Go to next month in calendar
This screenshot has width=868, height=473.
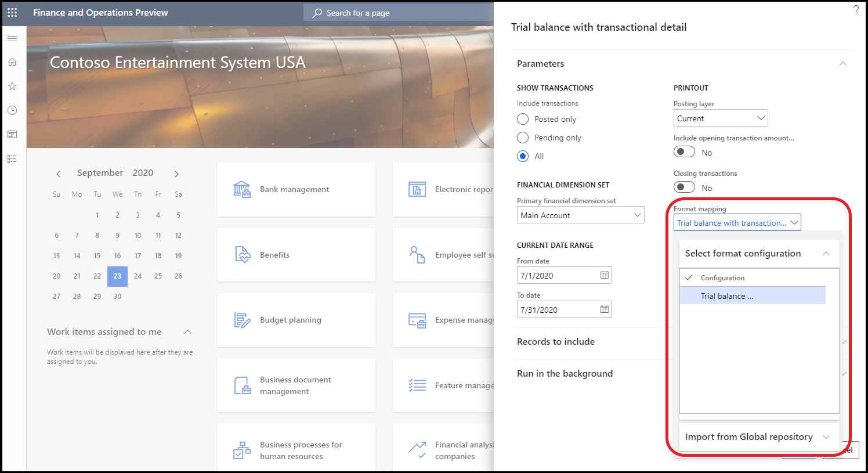[x=177, y=174]
